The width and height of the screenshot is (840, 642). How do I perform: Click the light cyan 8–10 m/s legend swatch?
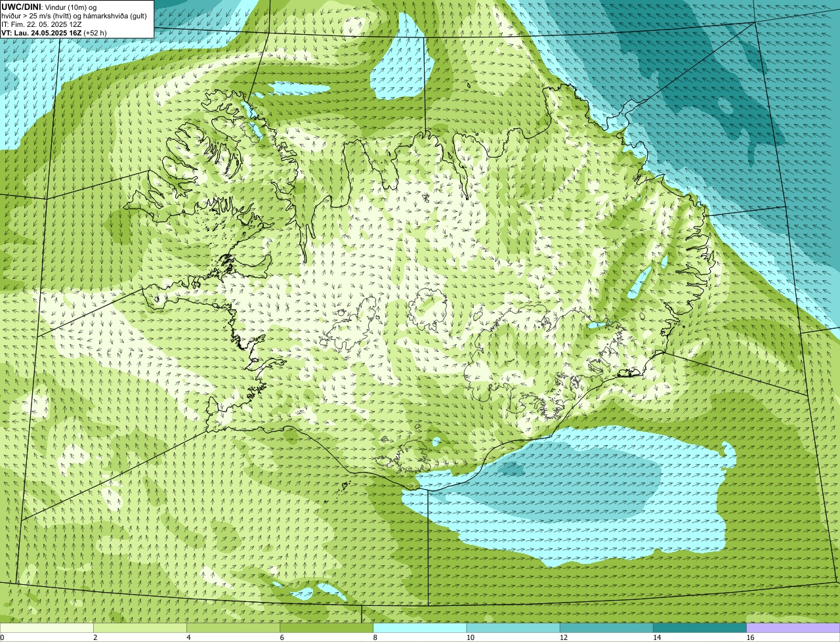tap(420, 628)
